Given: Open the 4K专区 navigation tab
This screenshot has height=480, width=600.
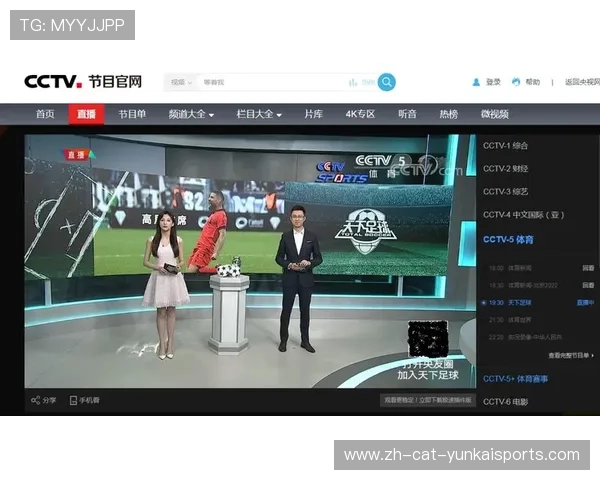Looking at the screenshot, I should coord(360,114).
